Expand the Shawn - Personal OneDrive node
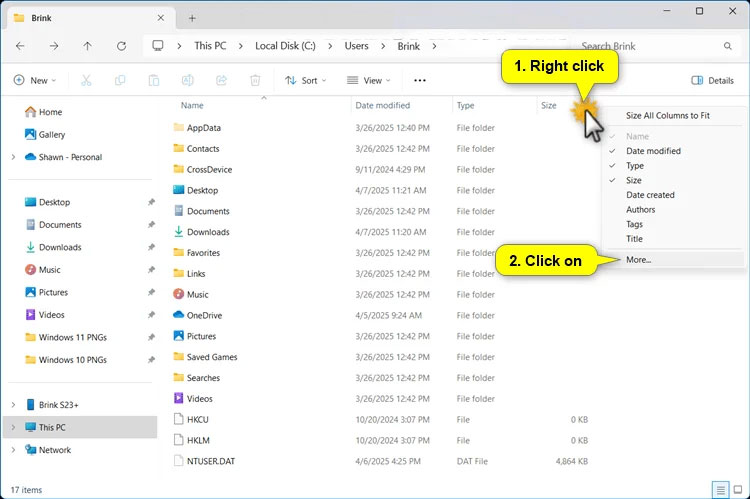The height and width of the screenshot is (499, 750). 13,157
